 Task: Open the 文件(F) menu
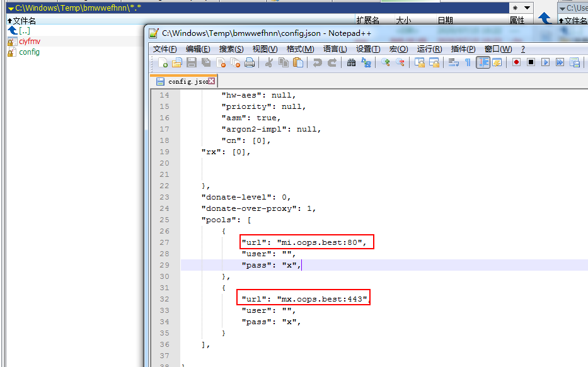(165, 49)
